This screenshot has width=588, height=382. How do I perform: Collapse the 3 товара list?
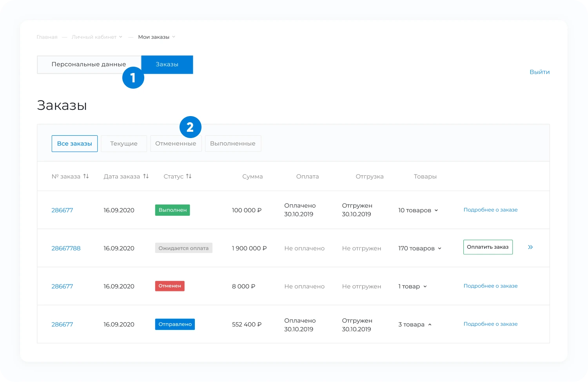coord(430,325)
